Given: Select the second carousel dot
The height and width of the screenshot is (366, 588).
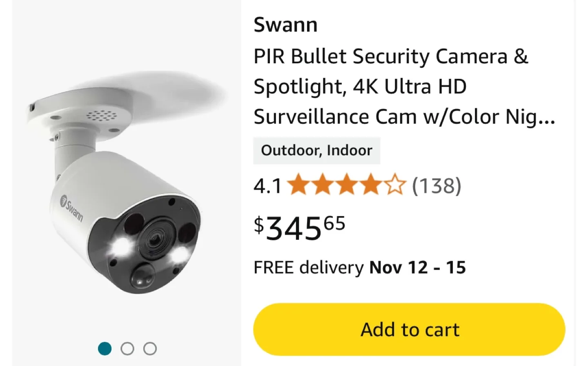Looking at the screenshot, I should pos(128,349).
